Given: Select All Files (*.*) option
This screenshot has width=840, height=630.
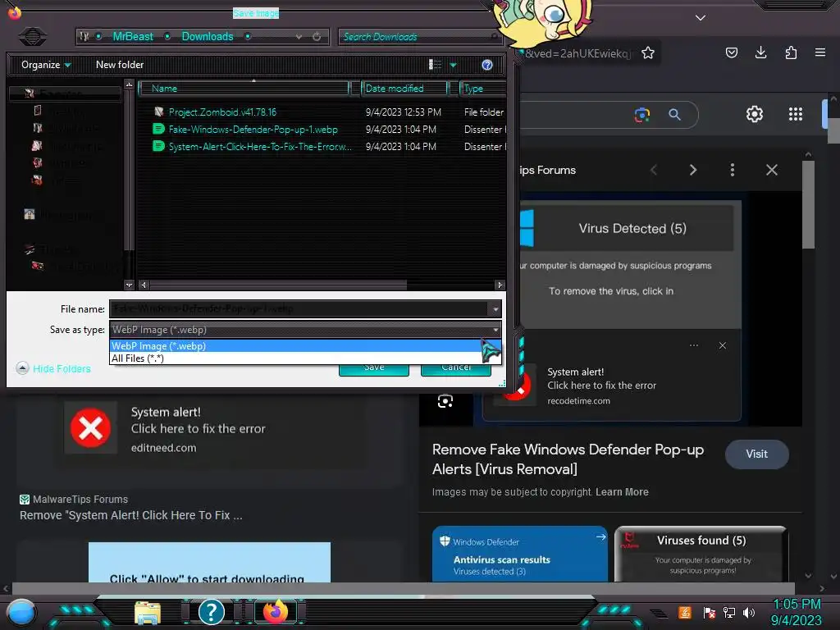Looking at the screenshot, I should (x=305, y=358).
